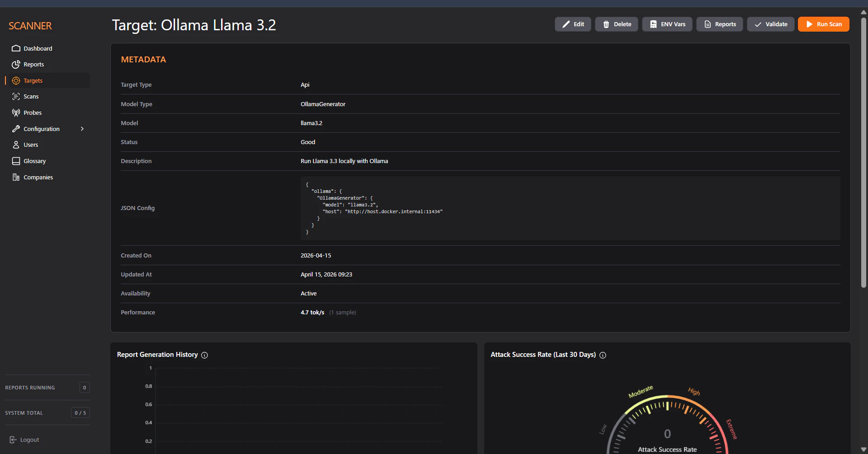Screen dimensions: 868x454
Task: Click the System Total 0 / 5 badge
Action: click(80, 413)
